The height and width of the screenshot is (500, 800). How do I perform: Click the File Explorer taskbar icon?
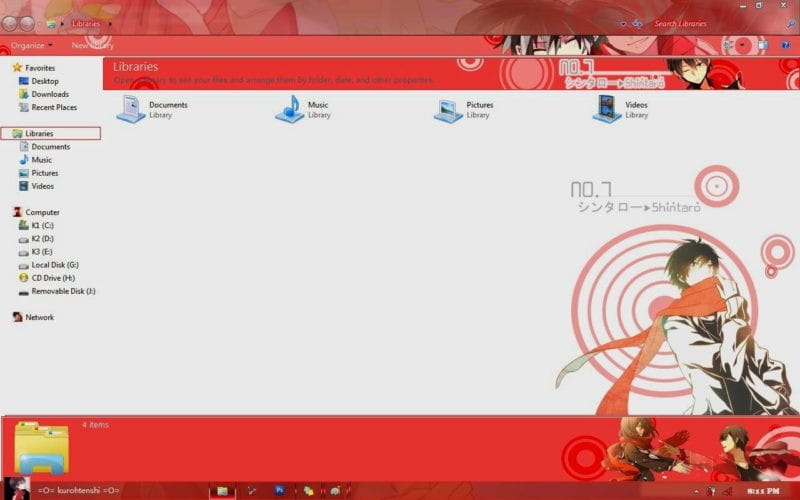click(x=222, y=490)
